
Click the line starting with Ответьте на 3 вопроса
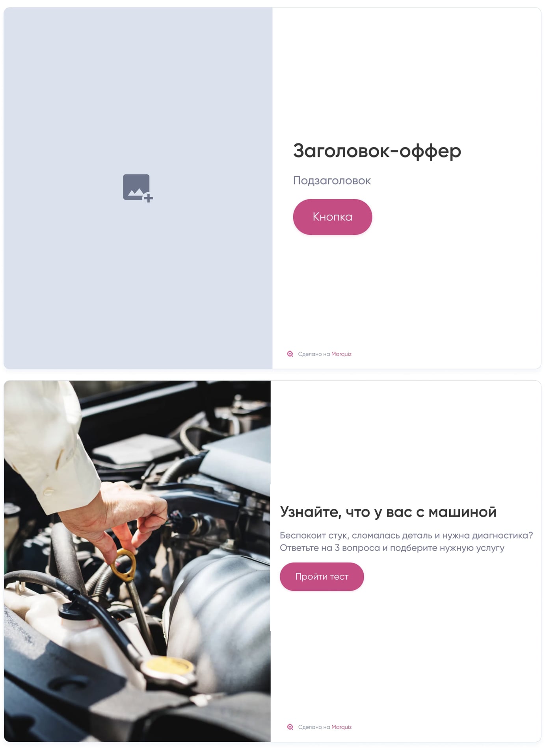[392, 548]
